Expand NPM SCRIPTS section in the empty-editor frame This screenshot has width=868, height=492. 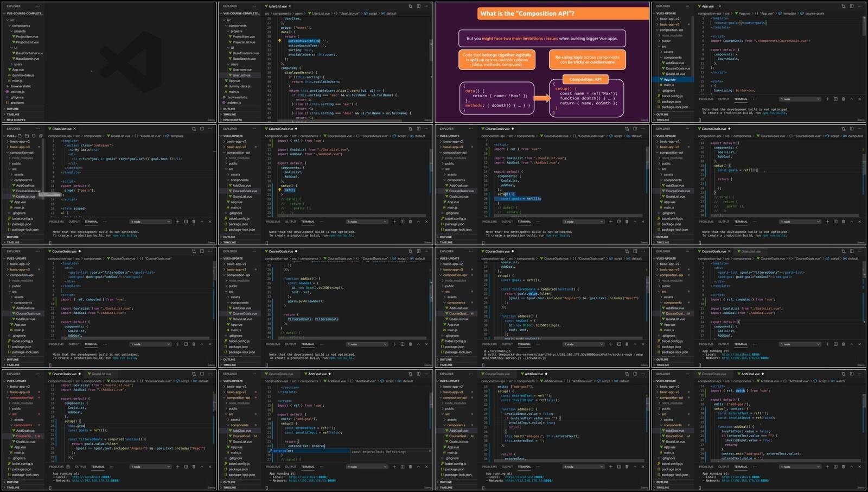click(x=23, y=120)
